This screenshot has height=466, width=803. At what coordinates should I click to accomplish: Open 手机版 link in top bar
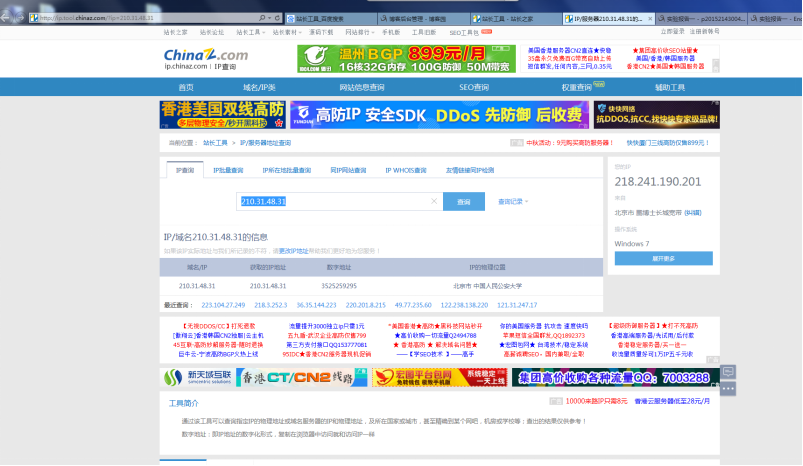(391, 32)
